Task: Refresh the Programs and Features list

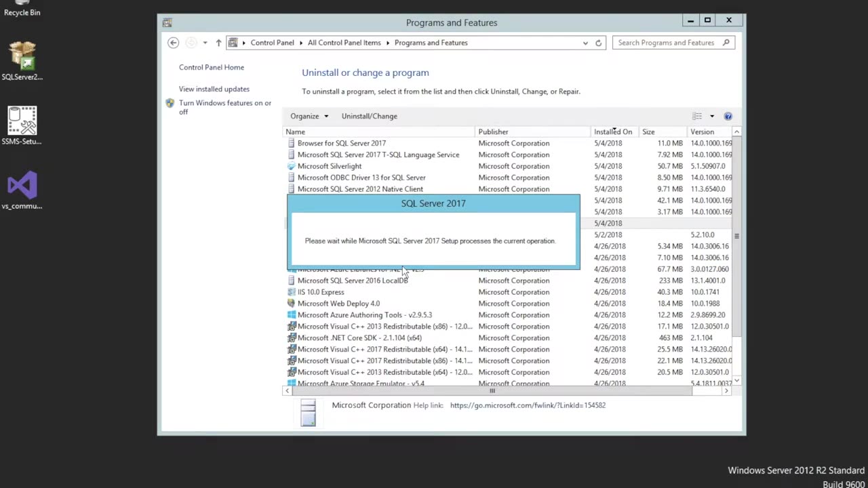Action: (598, 43)
